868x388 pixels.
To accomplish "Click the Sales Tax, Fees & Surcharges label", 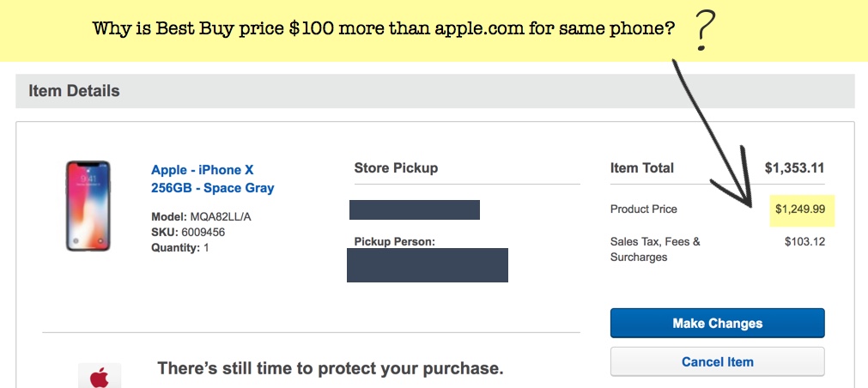I will [655, 249].
